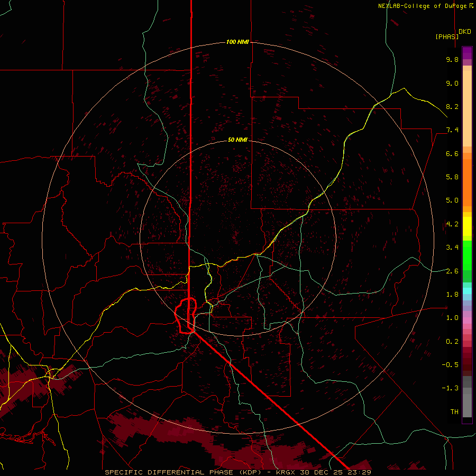
Task: Click the 5.0 value on the color scale
Action: click(452, 200)
